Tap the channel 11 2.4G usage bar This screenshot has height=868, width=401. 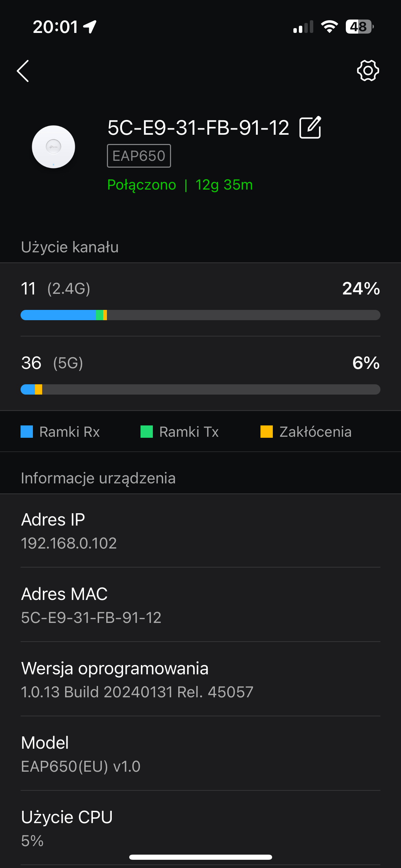click(x=200, y=315)
